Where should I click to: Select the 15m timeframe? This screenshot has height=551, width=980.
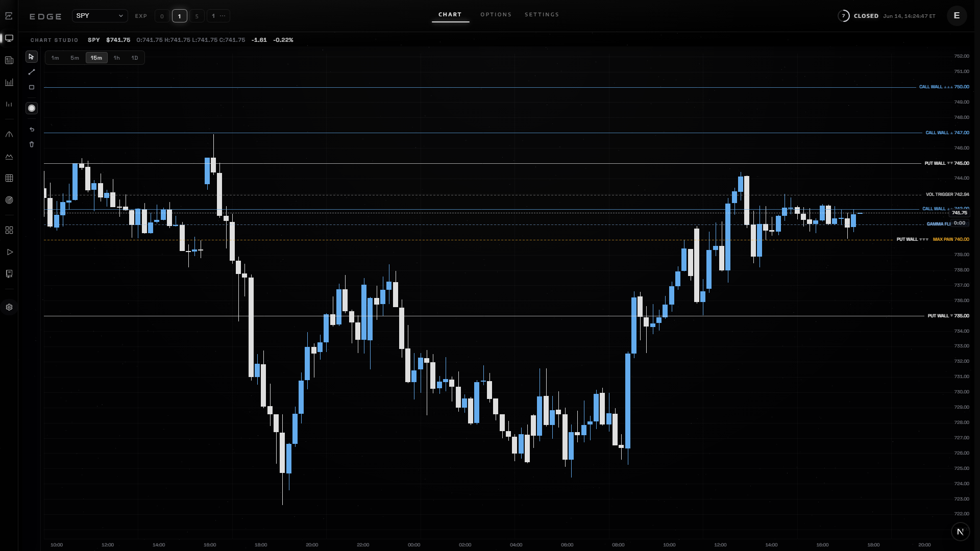[x=96, y=58]
